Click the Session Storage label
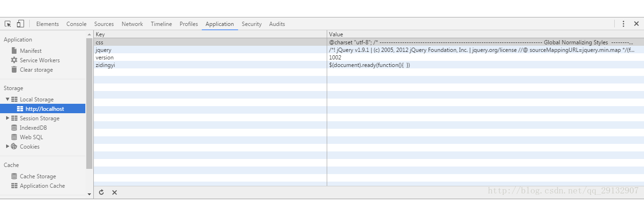 point(40,118)
